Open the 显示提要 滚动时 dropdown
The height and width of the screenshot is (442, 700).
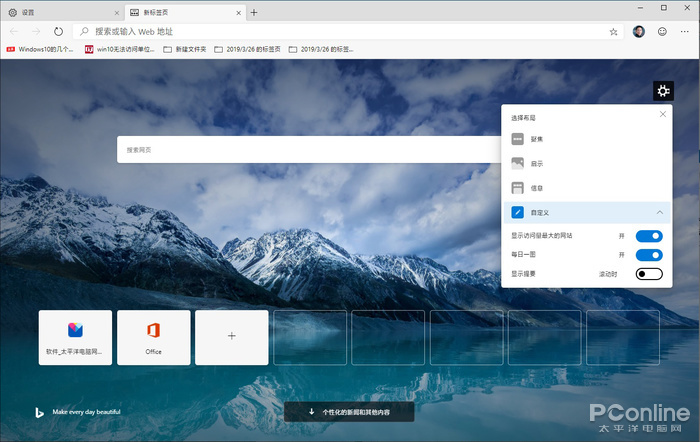click(608, 274)
